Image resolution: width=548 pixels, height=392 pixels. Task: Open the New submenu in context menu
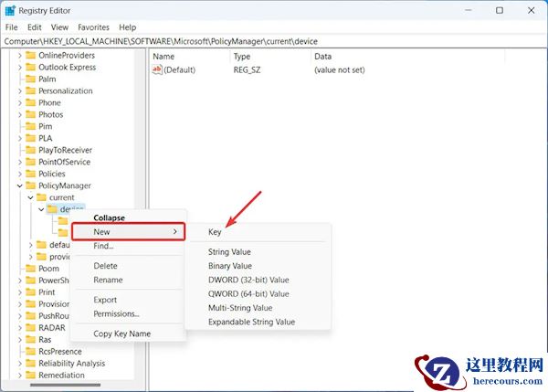click(x=128, y=231)
